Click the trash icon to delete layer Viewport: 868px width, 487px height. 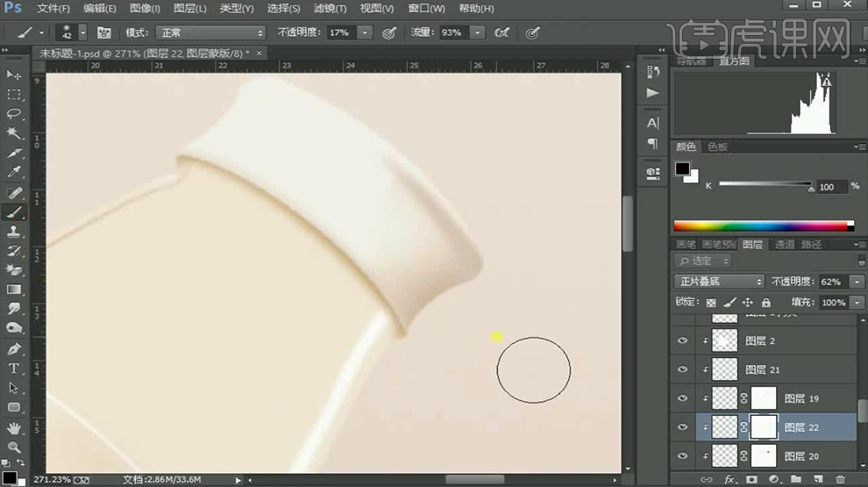tap(840, 480)
